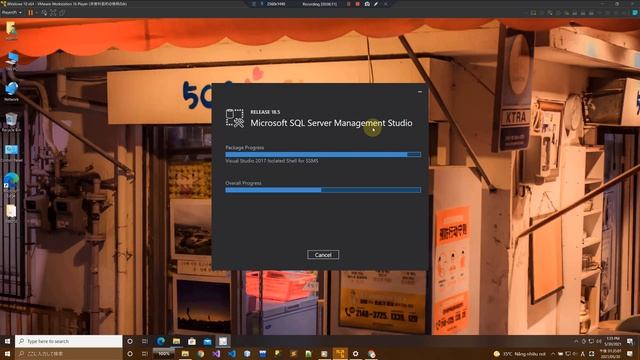Open the text document icon on desktop
640x360 pixels.
(x=11, y=213)
